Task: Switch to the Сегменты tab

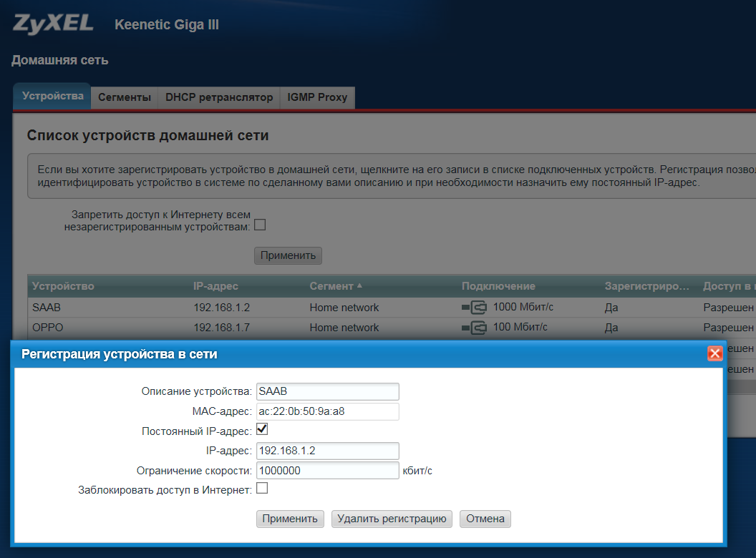Action: (x=125, y=97)
